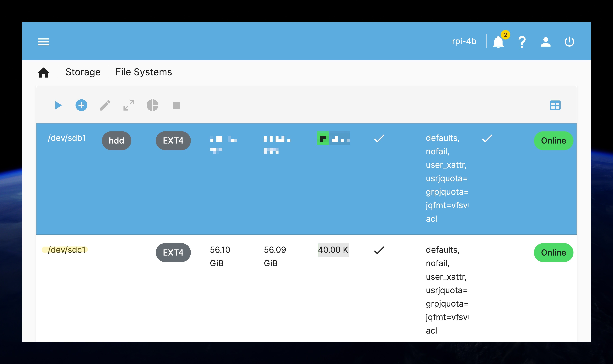This screenshot has width=613, height=364.
Task: Open the hamburger navigation menu
Action: click(43, 42)
